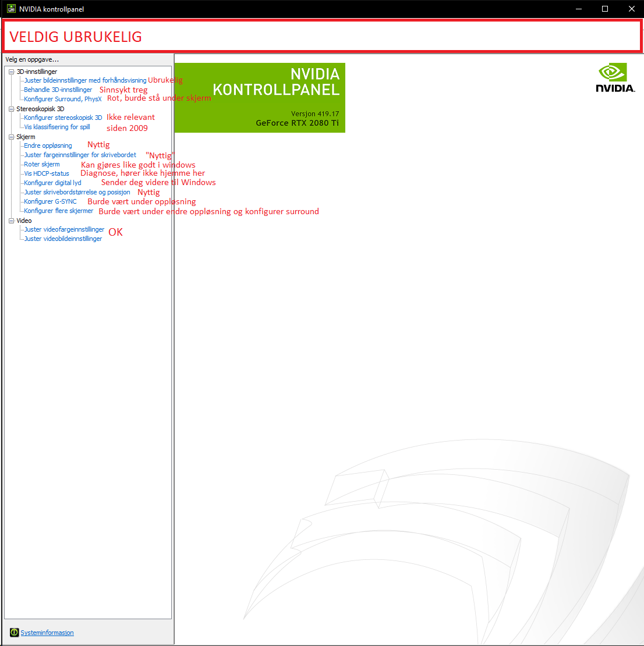644x646 pixels.
Task: Open Konfigurer digital lyd
Action: click(x=52, y=183)
